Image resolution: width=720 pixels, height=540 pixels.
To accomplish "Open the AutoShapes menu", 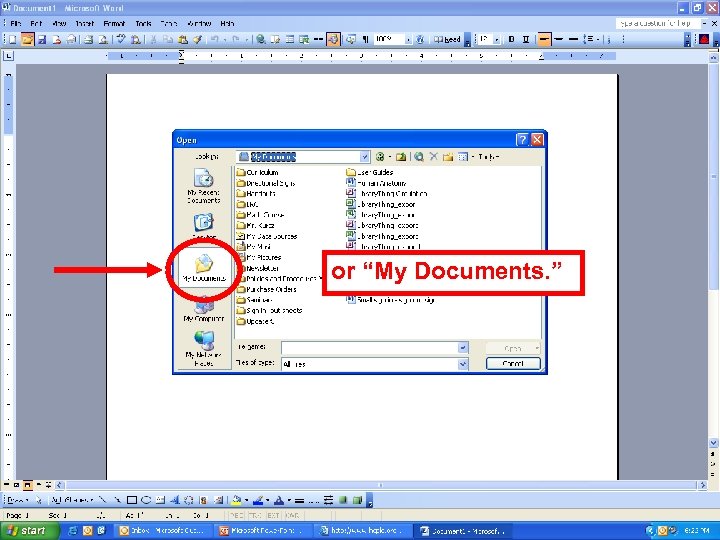I will pos(72,500).
